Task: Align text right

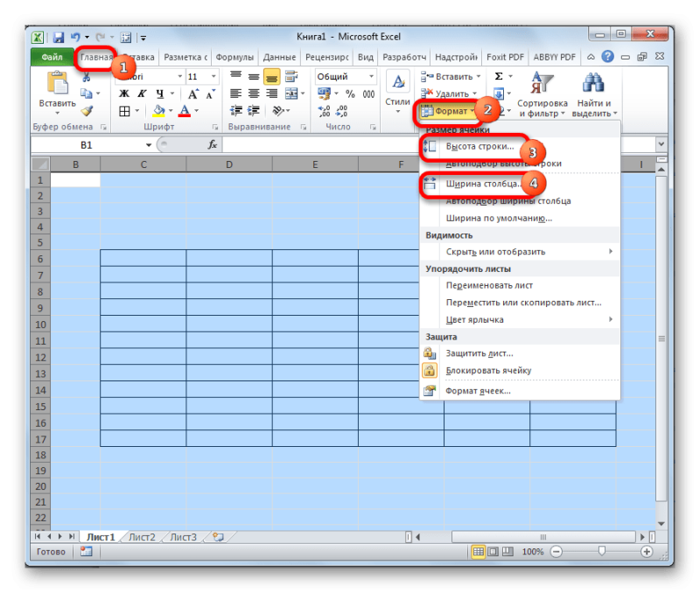Action: 271,94
